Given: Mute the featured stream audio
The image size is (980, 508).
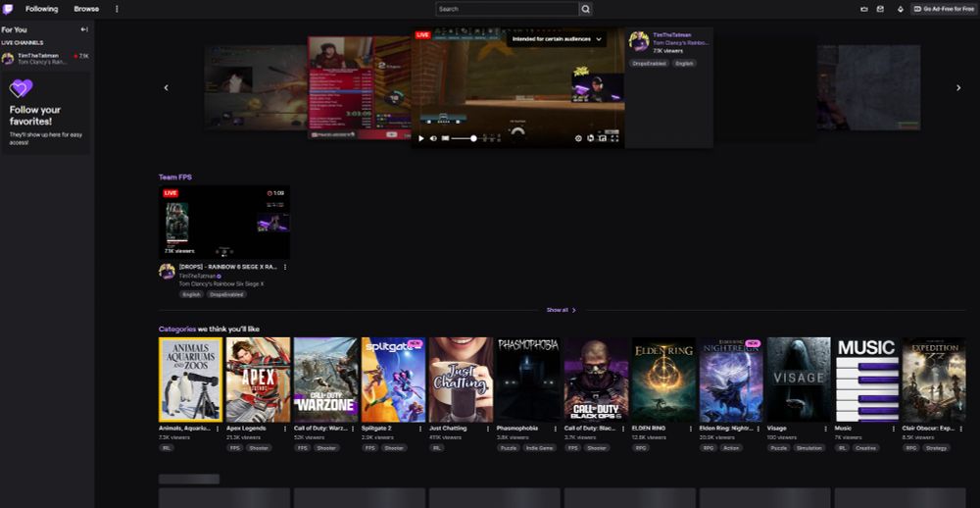Looking at the screenshot, I should pyautogui.click(x=433, y=138).
